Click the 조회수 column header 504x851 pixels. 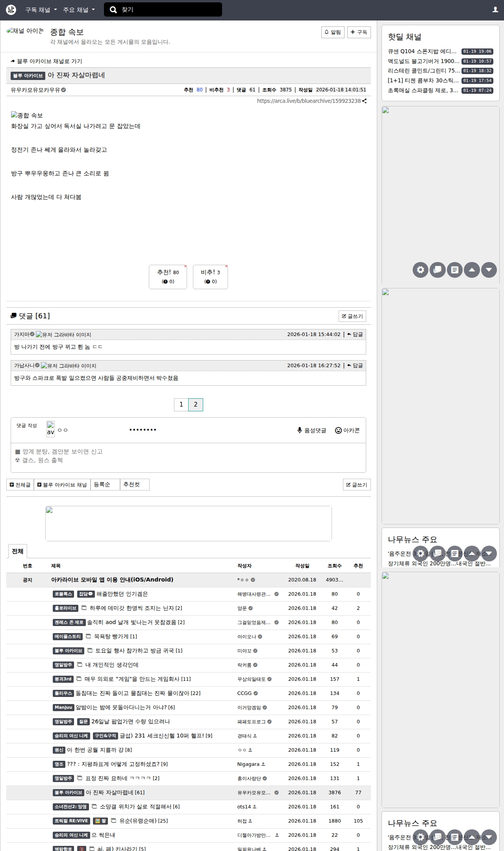(x=335, y=566)
